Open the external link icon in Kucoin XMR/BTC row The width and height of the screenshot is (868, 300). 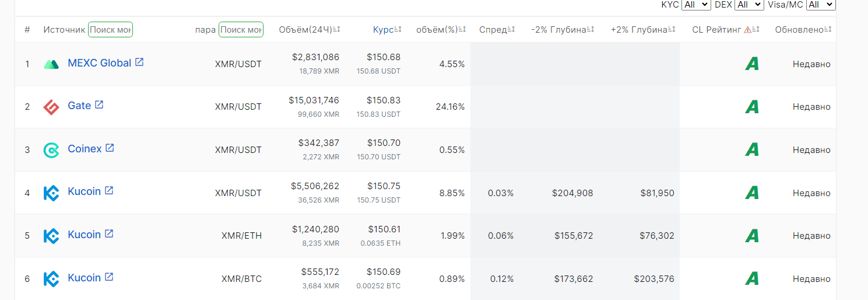click(x=108, y=277)
